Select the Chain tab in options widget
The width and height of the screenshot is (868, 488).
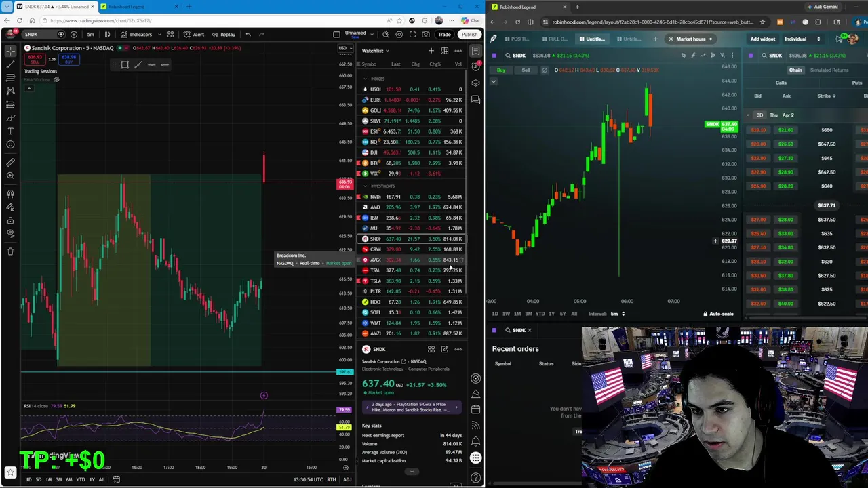click(795, 70)
